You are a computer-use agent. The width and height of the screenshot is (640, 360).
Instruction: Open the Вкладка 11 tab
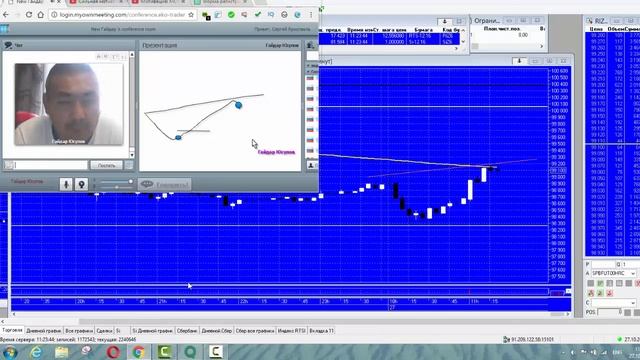tap(321, 331)
